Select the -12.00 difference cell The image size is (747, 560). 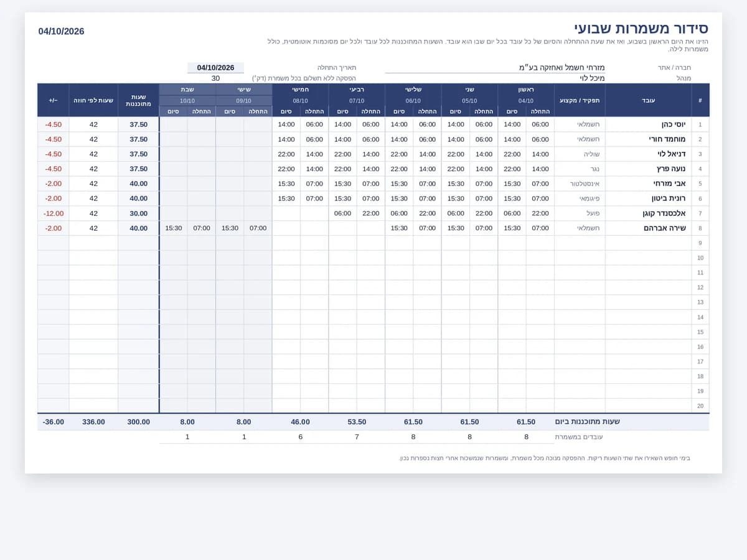(x=53, y=213)
